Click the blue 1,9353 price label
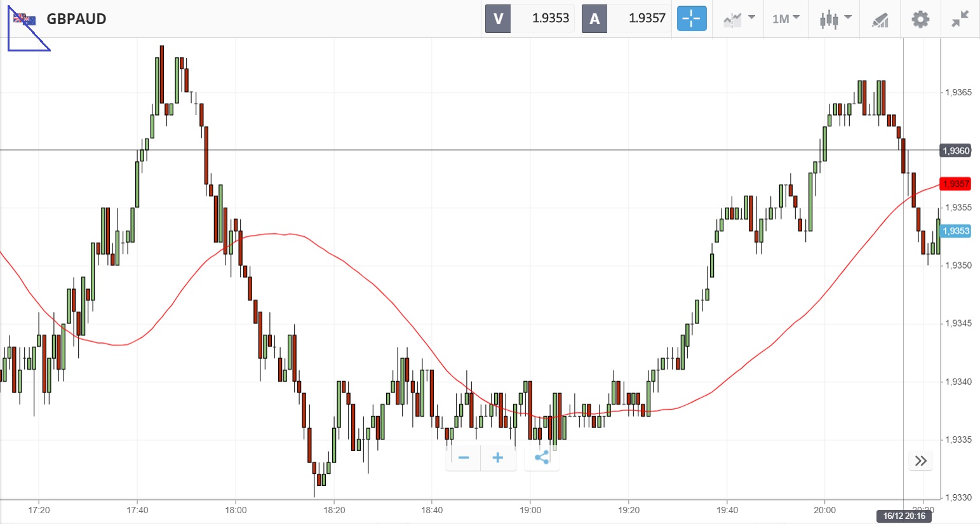This screenshot has width=980, height=524. point(955,231)
